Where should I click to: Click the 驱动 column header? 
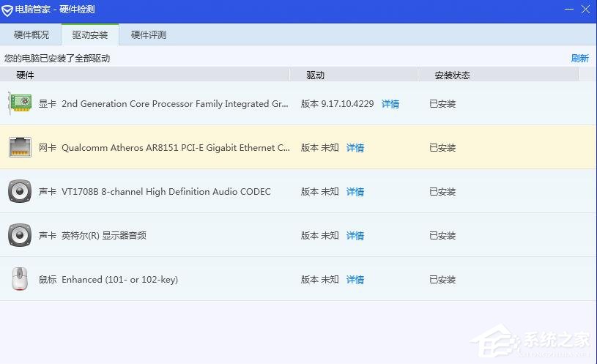pyautogui.click(x=315, y=75)
